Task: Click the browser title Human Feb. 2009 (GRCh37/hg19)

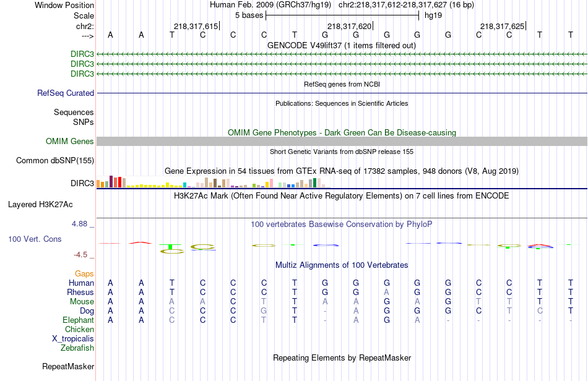Action: click(x=270, y=5)
